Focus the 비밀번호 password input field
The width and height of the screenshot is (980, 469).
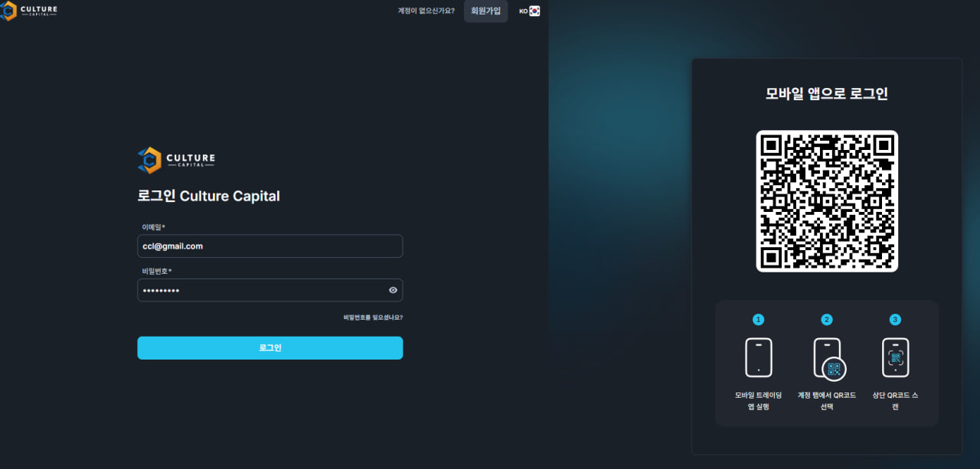(269, 290)
